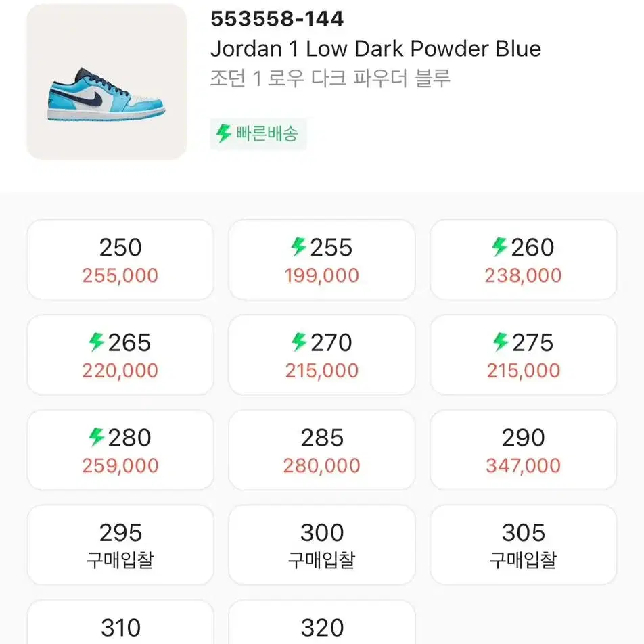The height and width of the screenshot is (644, 644).
Task: Select size 285 priced 280,000
Action: (321, 450)
